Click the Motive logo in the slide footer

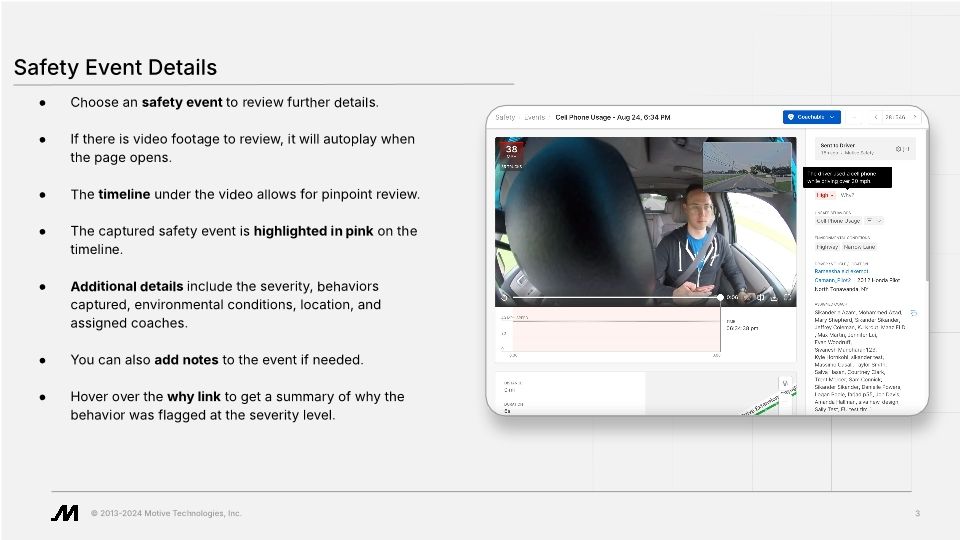[x=65, y=513]
